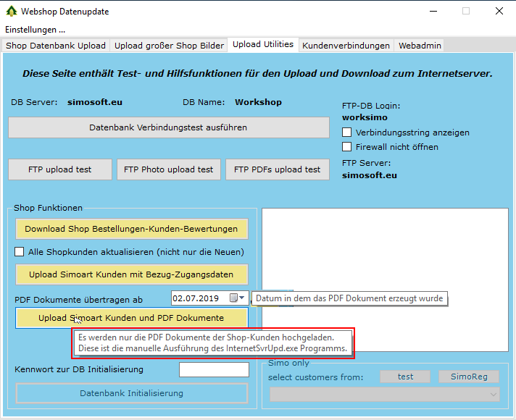Select the Kundenverbindungen tab

[x=346, y=46]
